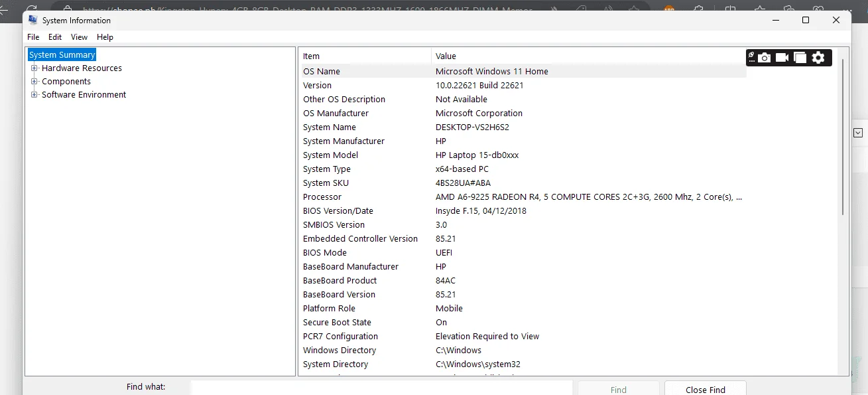Select the System Manufacturer item
Viewport: 868px width, 395px height.
click(343, 141)
